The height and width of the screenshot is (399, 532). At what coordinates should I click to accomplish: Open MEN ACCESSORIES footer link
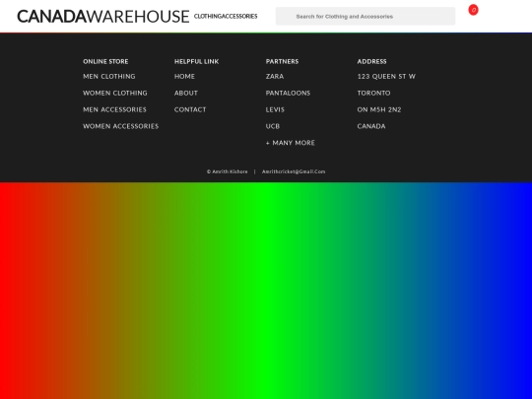(114, 109)
